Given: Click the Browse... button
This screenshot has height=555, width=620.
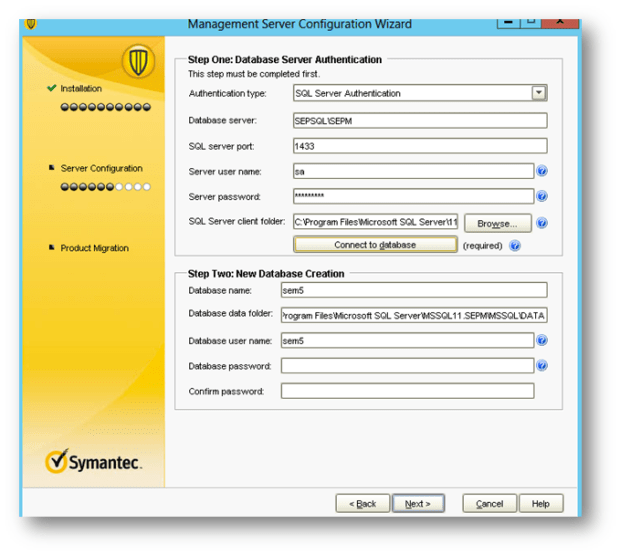Looking at the screenshot, I should click(497, 223).
